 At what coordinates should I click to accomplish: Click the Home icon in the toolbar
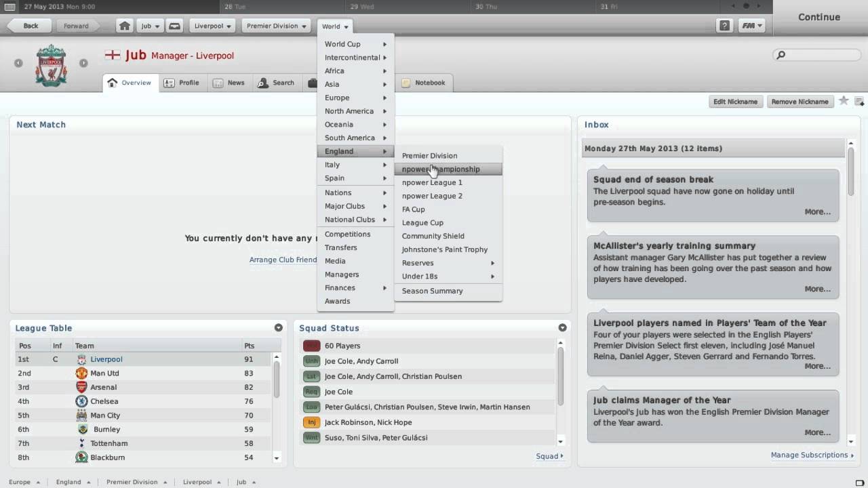coord(124,26)
